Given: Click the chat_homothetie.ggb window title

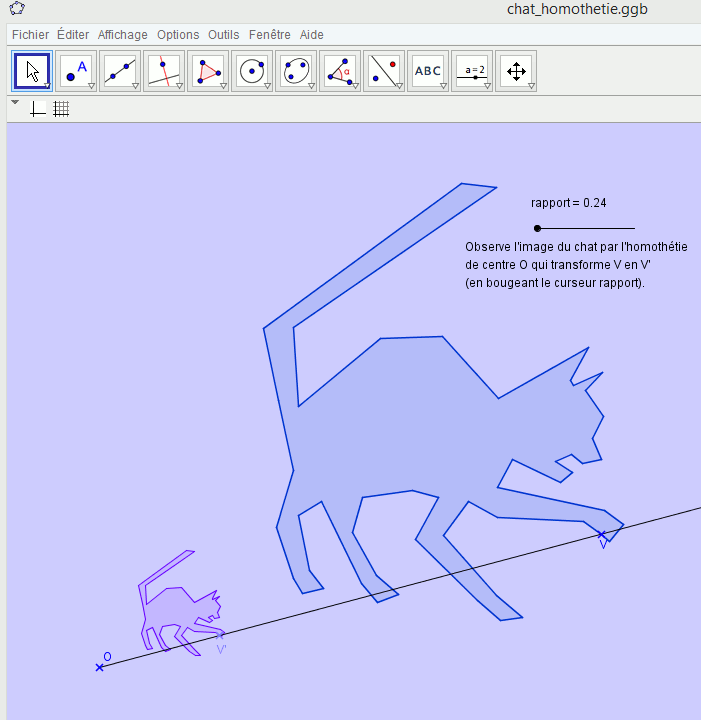Looking at the screenshot, I should coord(577,9).
